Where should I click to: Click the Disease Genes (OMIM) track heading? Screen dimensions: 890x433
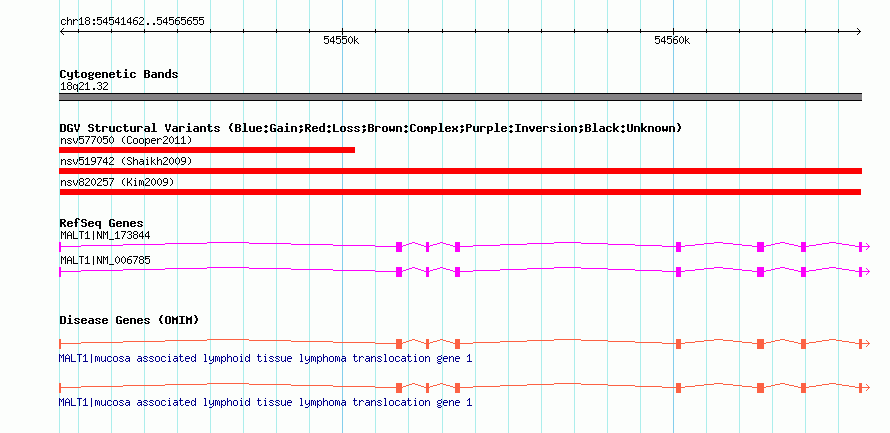click(x=129, y=320)
